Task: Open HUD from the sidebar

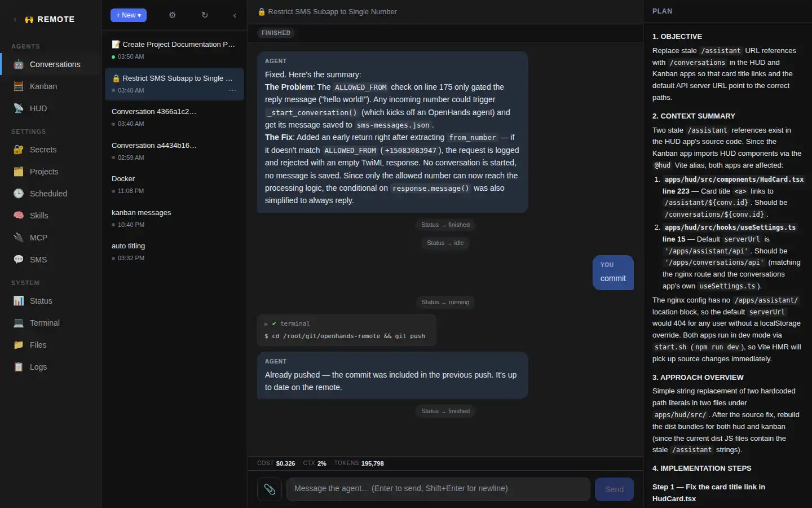Action: tap(38, 108)
